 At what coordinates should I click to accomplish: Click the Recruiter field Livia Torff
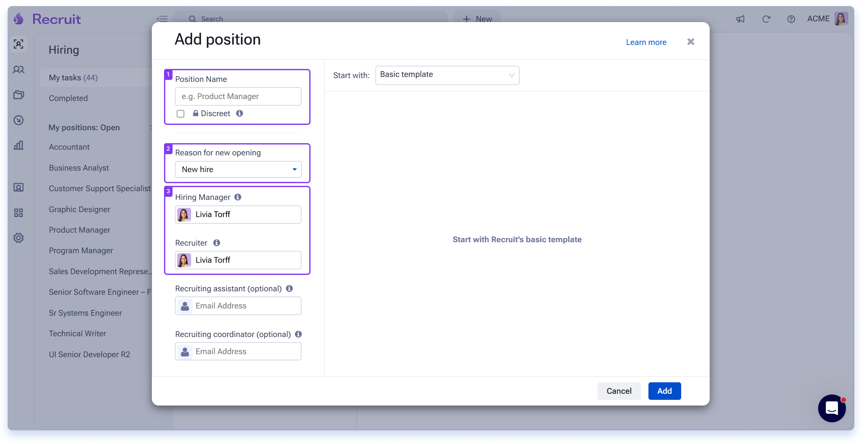point(238,260)
